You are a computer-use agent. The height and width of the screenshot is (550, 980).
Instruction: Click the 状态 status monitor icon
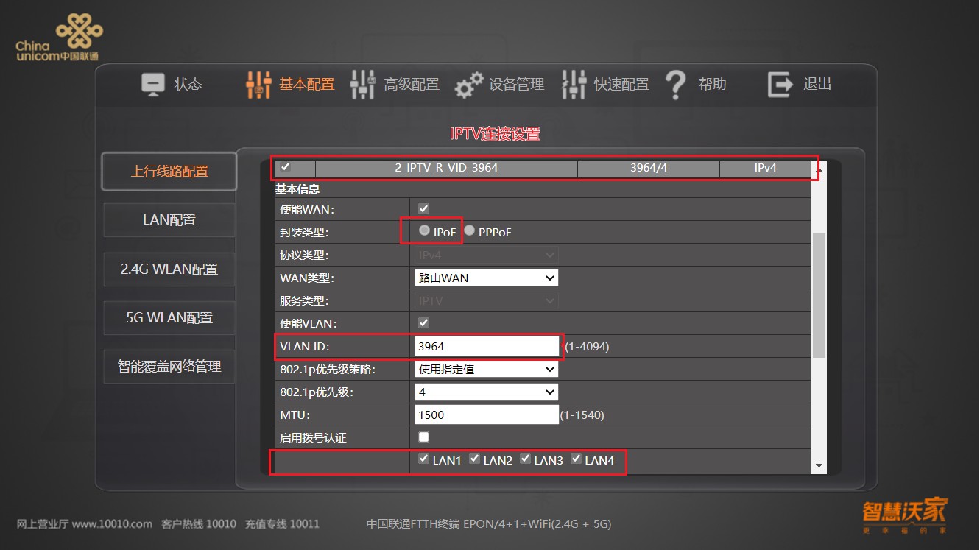click(x=153, y=84)
